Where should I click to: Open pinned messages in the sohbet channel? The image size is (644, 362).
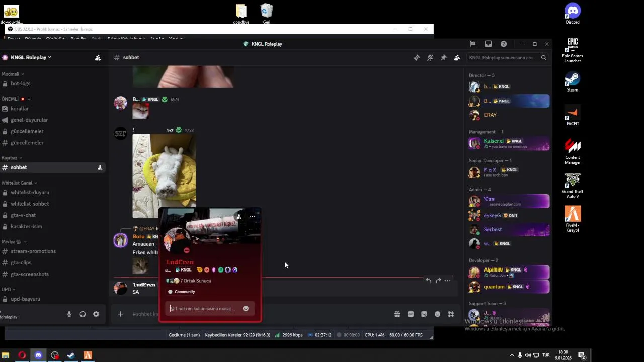point(443,58)
